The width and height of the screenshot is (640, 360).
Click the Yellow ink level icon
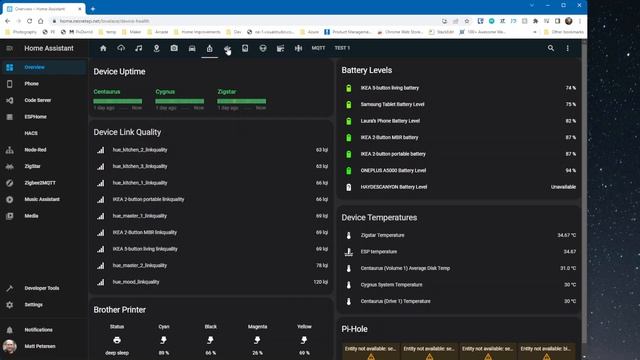click(304, 340)
